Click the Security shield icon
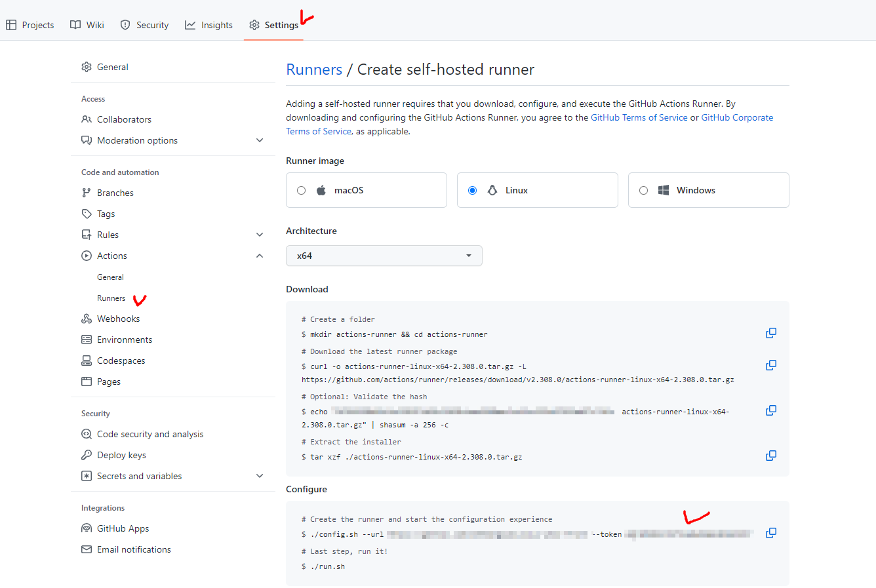 point(125,25)
